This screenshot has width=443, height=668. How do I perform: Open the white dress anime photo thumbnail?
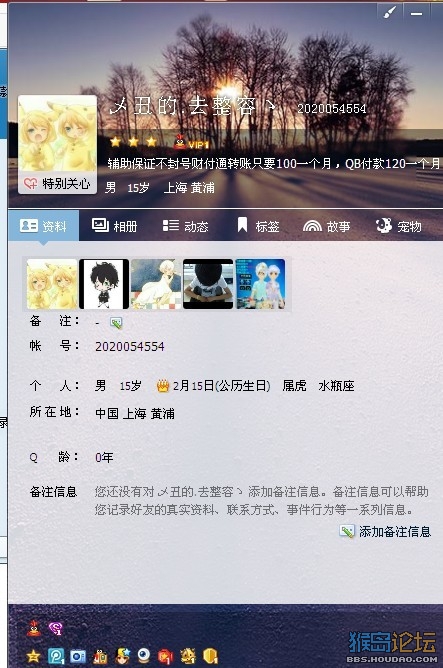[x=156, y=284]
